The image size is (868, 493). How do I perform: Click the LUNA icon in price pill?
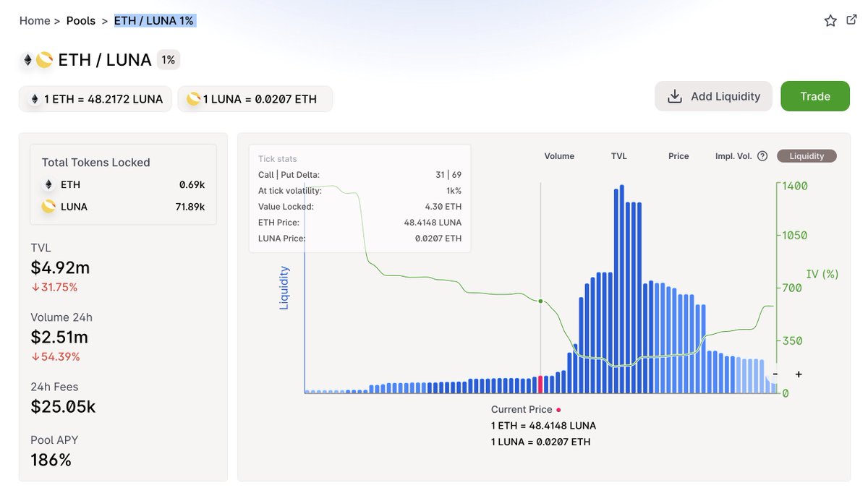tap(193, 99)
